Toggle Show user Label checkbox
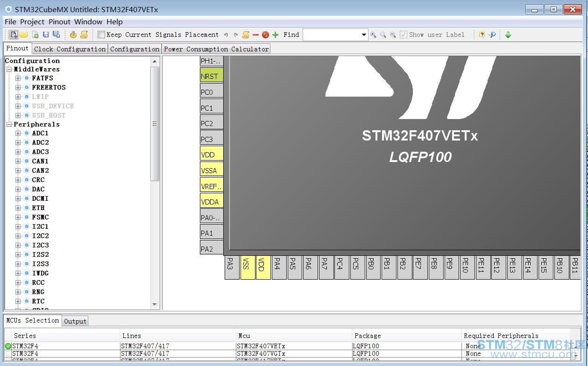Screen dimensions: 588x366 click(x=404, y=35)
